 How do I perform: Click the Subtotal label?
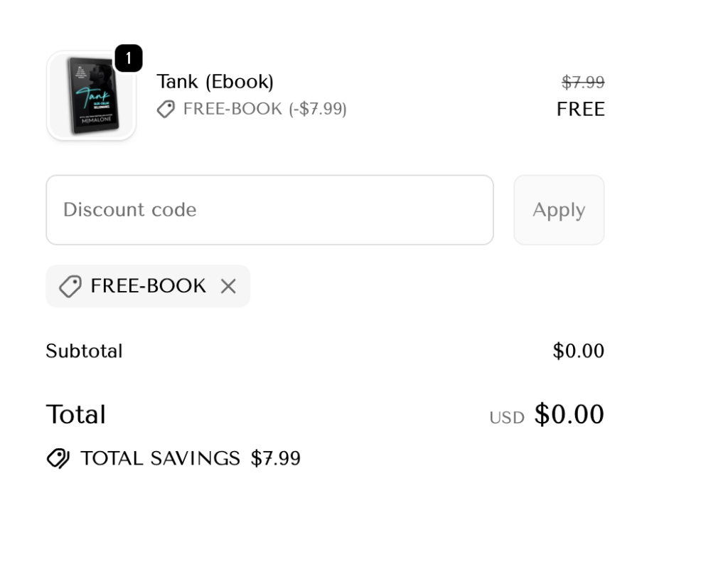click(84, 351)
